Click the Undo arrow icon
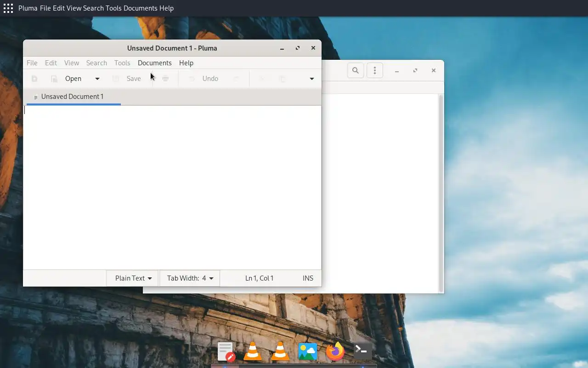The width and height of the screenshot is (588, 368). 192,79
